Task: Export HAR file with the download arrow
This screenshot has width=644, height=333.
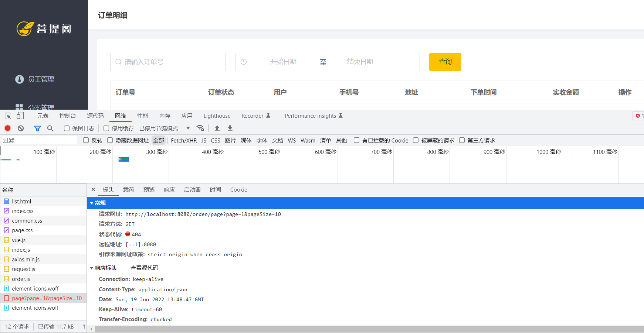Action: [230, 128]
